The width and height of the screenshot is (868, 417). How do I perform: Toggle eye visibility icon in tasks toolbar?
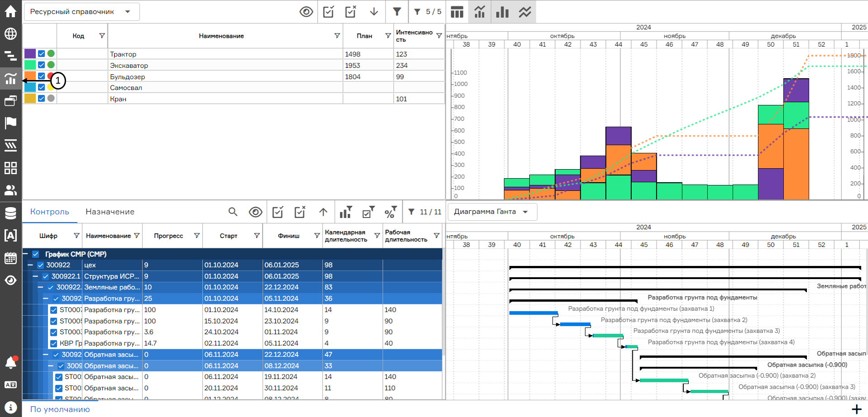[x=256, y=212]
